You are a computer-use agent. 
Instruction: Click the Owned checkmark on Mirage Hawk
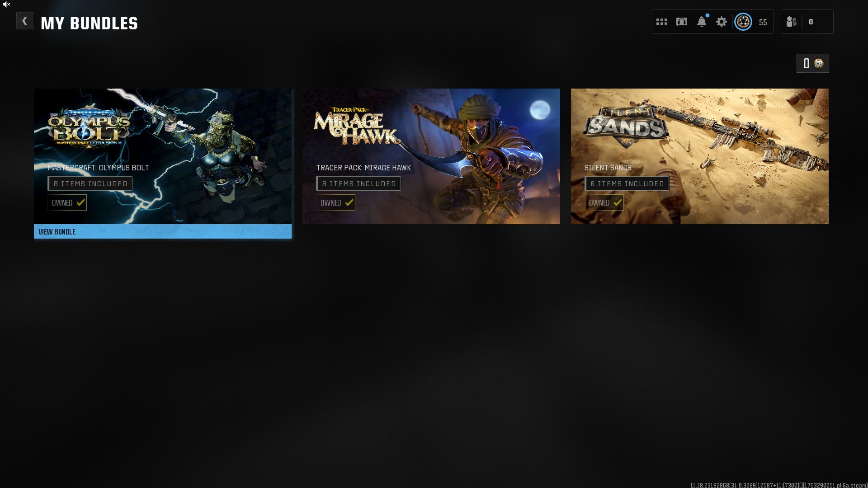coord(349,202)
